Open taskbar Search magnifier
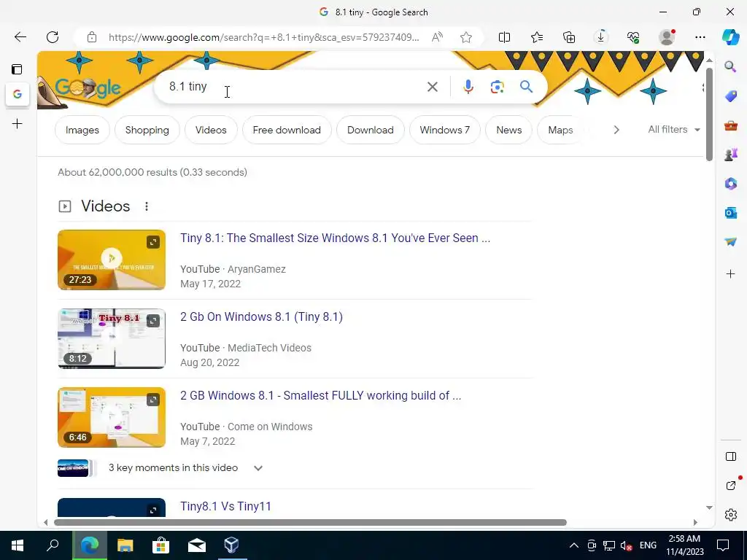The height and width of the screenshot is (560, 747). pos(53,545)
